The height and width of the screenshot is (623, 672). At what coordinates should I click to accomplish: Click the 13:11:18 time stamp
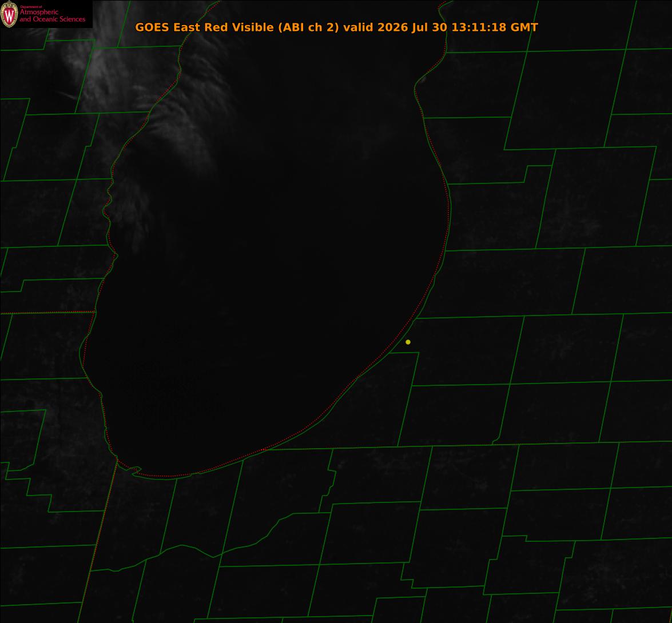pyautogui.click(x=479, y=27)
